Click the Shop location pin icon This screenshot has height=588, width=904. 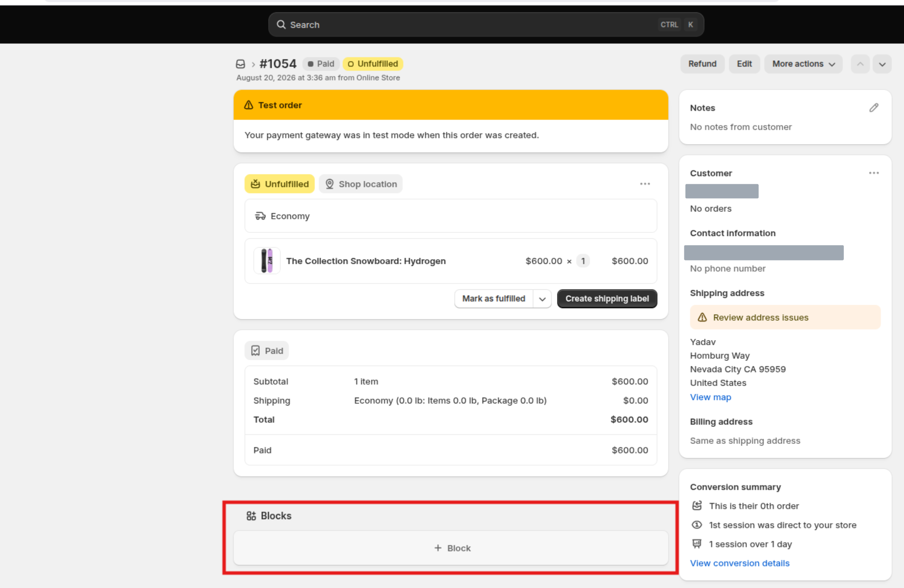[329, 184]
